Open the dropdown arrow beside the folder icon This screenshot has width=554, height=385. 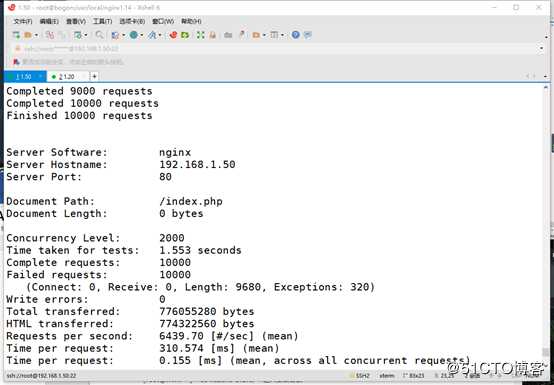coord(36,35)
